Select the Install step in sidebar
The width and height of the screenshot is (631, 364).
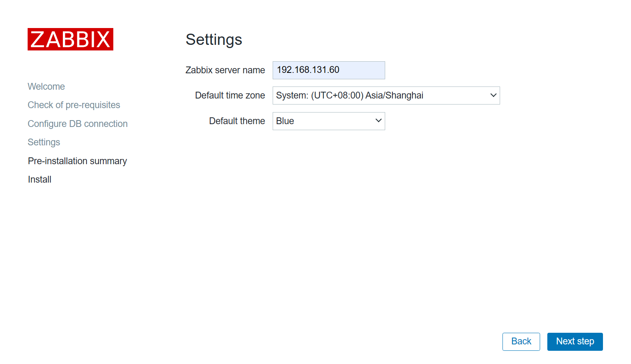point(40,179)
